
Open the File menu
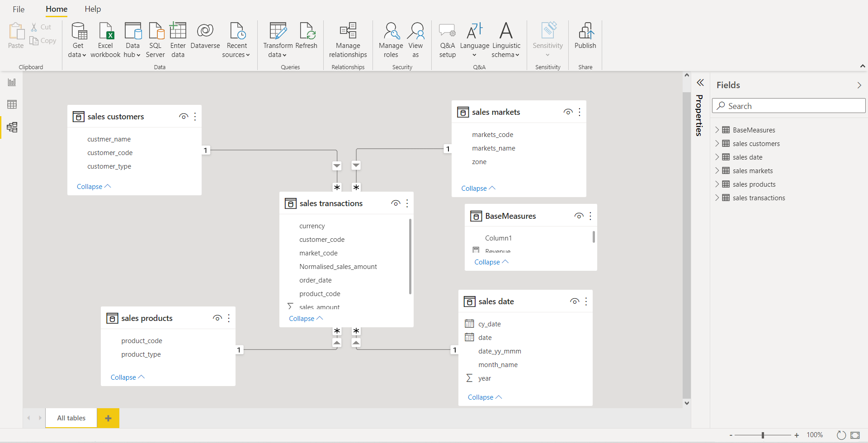pos(19,9)
